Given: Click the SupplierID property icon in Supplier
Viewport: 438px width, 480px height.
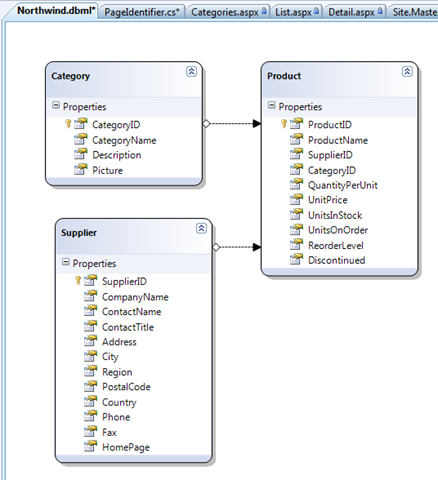Looking at the screenshot, I should coord(90,281).
